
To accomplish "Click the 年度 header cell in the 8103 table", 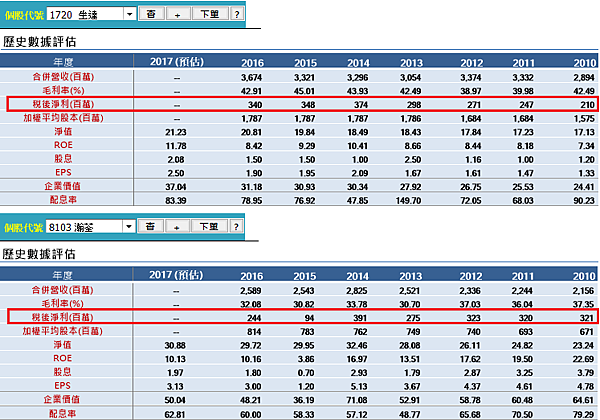I will [x=62, y=275].
